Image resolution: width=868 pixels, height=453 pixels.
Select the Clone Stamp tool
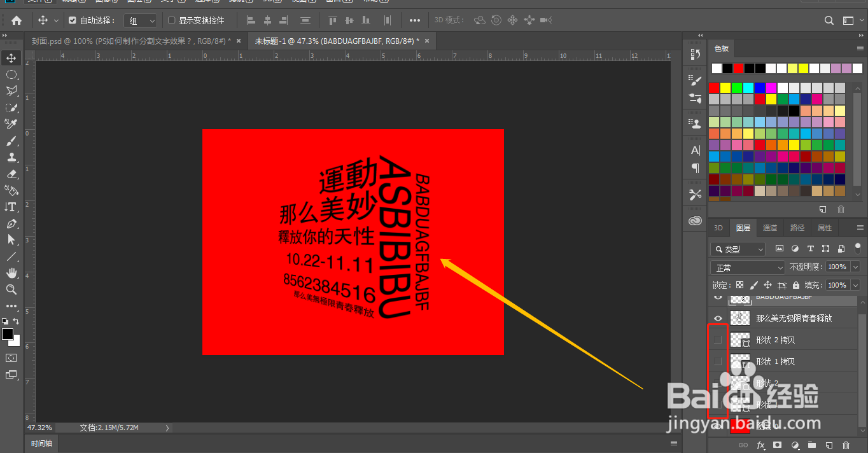11,157
